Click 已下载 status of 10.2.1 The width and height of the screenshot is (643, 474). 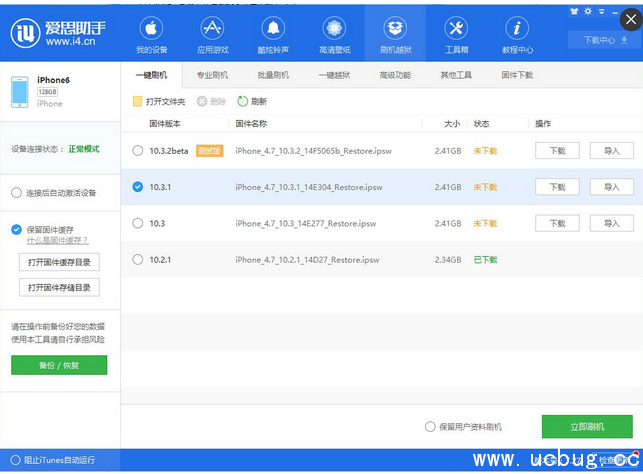point(486,260)
